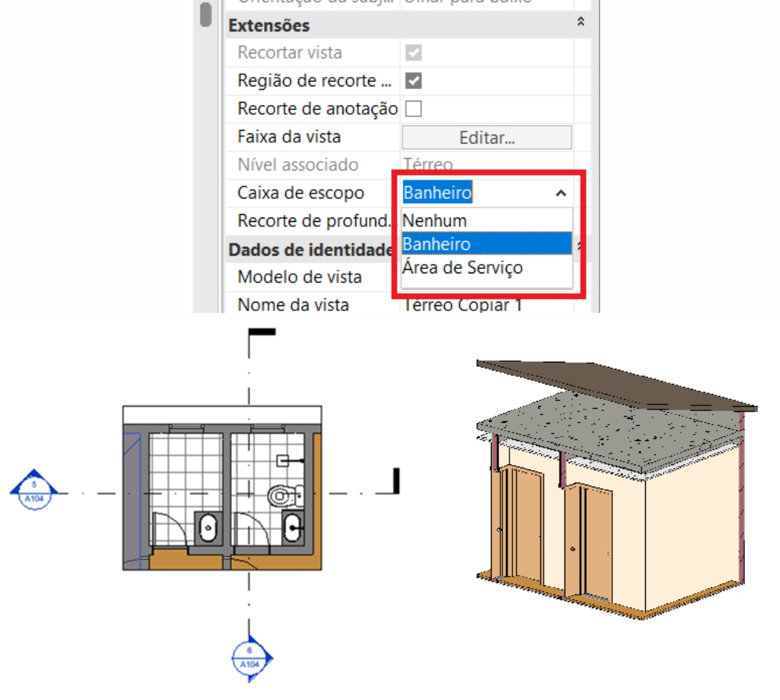Click the Modelo de vista property label
This screenshot has width=780, height=700.
(x=300, y=277)
